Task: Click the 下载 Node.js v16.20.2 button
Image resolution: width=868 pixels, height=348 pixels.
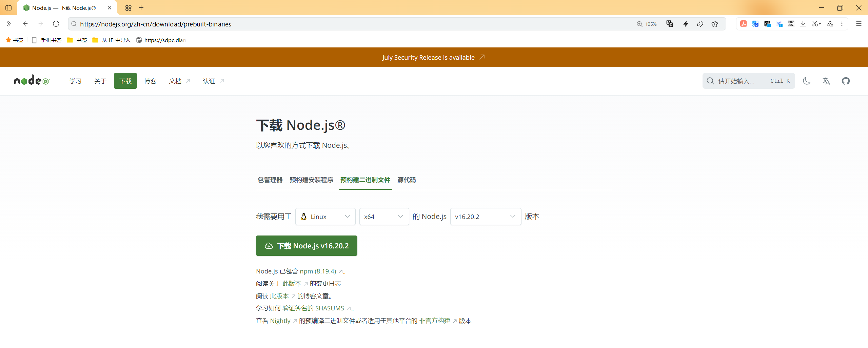Action: tap(307, 246)
